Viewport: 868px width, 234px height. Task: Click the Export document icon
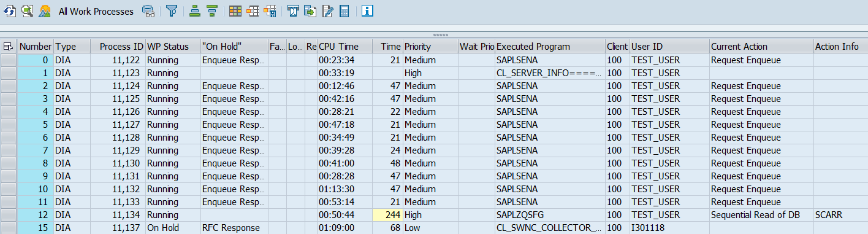310,11
